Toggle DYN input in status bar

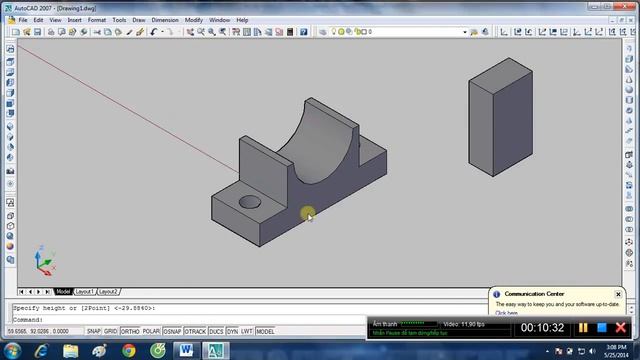[x=232, y=331]
